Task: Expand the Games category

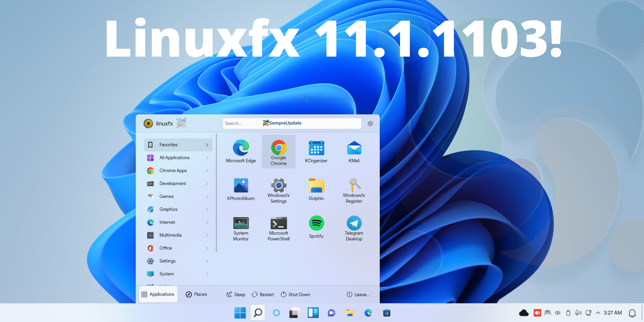Action: (178, 196)
